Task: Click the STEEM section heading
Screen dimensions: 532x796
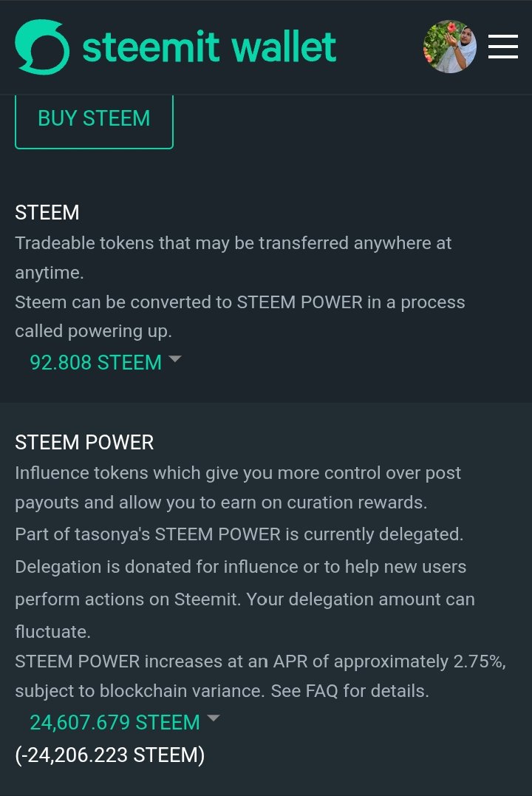Action: [47, 213]
